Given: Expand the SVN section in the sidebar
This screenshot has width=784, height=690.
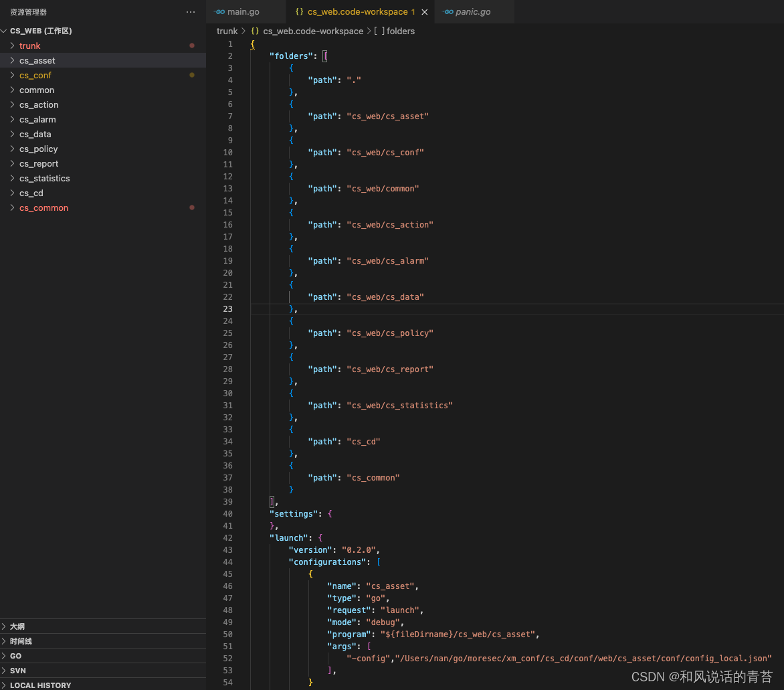Looking at the screenshot, I should point(17,670).
